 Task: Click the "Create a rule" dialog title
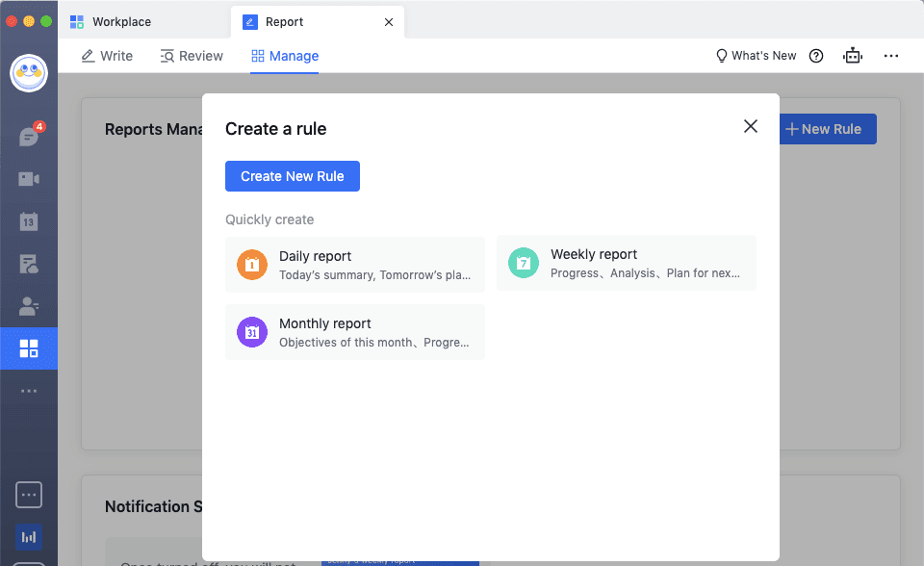coord(276,129)
